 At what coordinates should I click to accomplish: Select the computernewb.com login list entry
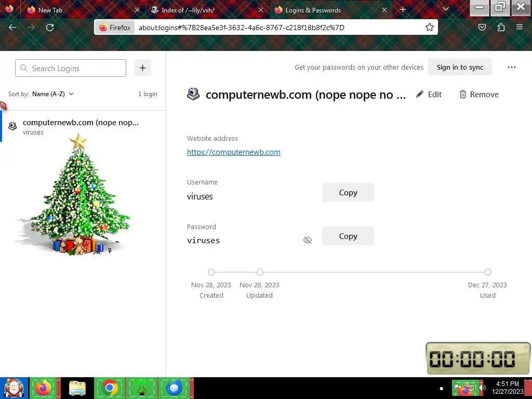pyautogui.click(x=83, y=127)
